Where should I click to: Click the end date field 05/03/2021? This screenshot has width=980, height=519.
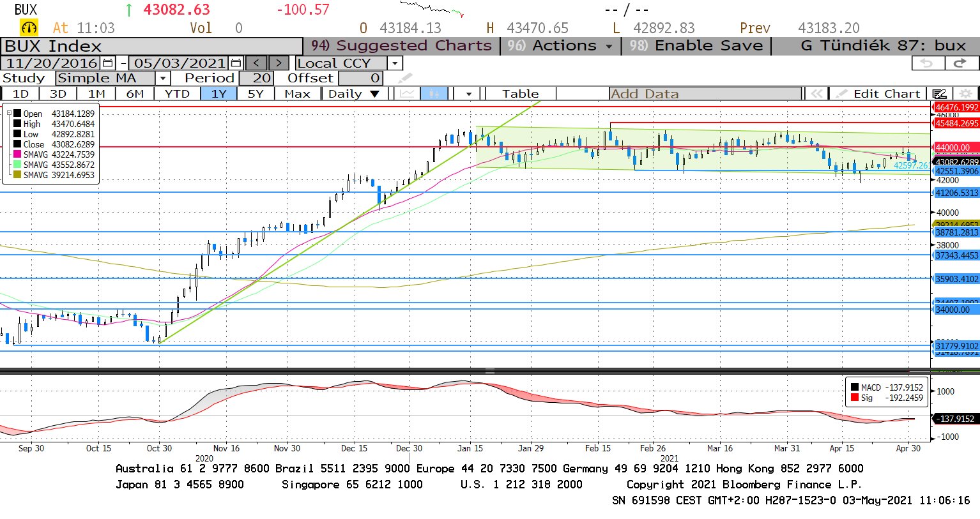[180, 63]
